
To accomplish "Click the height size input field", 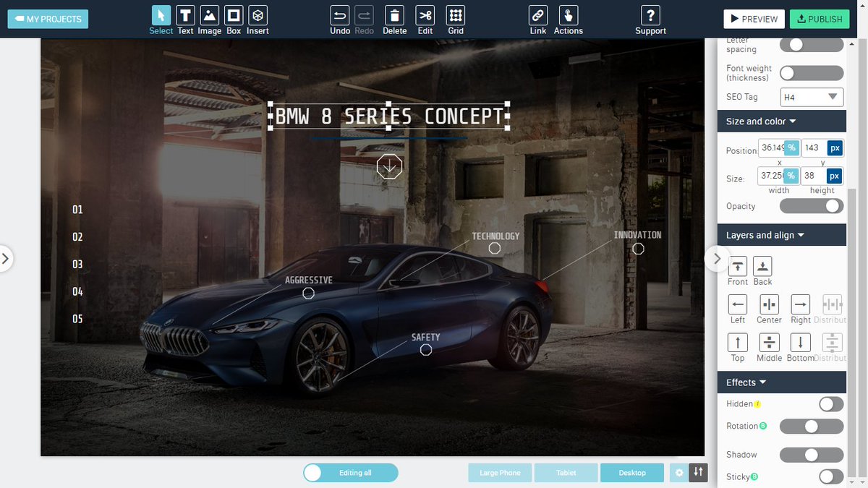I will coord(814,176).
